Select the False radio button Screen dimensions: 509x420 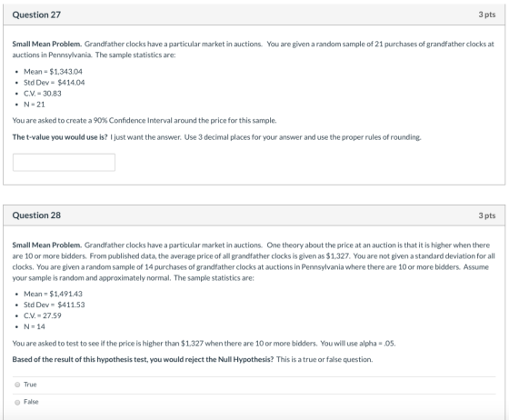click(x=17, y=402)
